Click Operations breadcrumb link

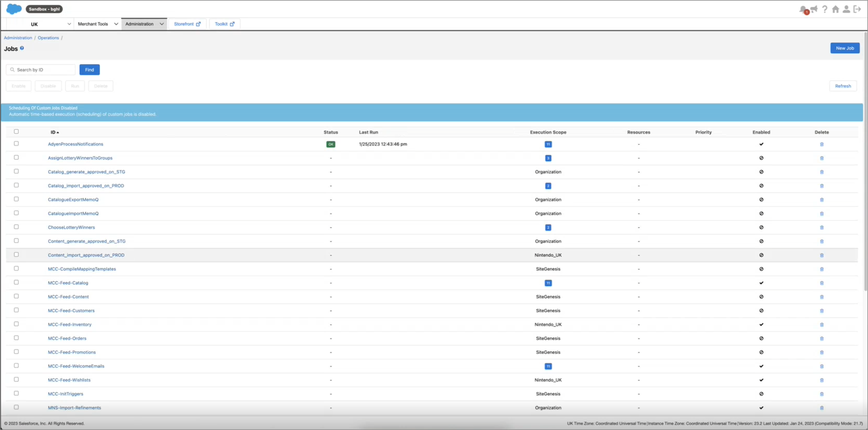(48, 38)
